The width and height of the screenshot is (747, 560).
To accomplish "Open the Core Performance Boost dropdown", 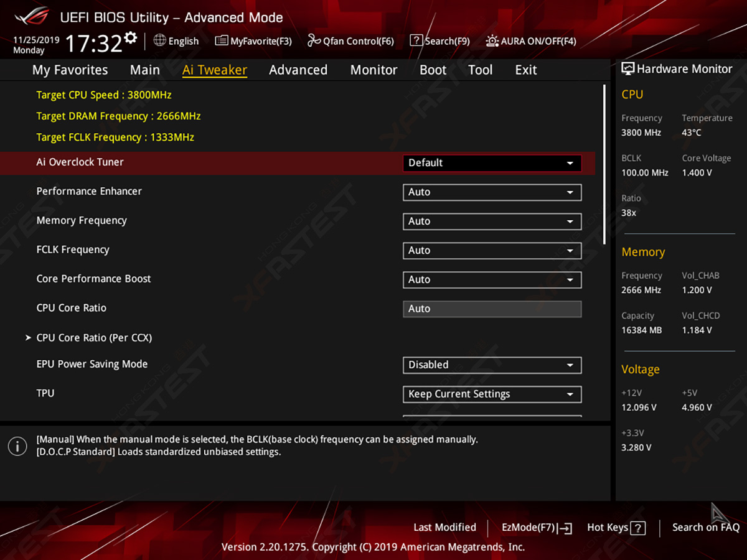I will click(492, 280).
